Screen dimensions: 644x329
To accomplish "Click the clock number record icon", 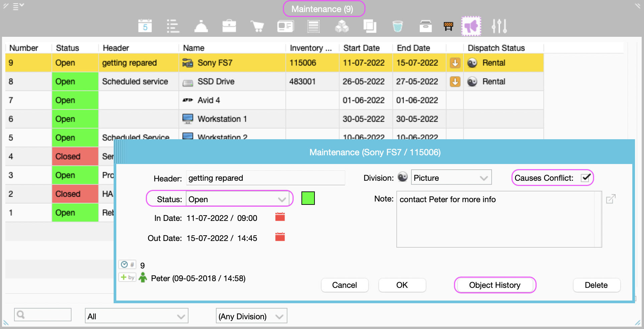I will (127, 264).
